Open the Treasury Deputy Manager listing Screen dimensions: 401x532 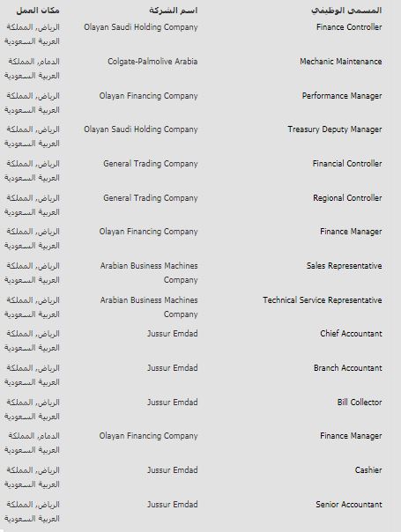click(x=335, y=129)
